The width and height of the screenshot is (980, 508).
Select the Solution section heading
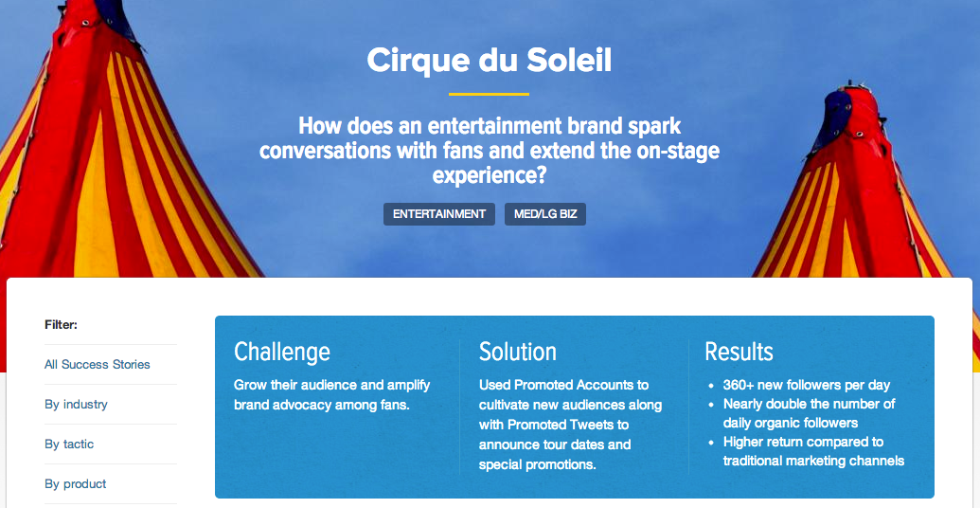click(x=518, y=352)
